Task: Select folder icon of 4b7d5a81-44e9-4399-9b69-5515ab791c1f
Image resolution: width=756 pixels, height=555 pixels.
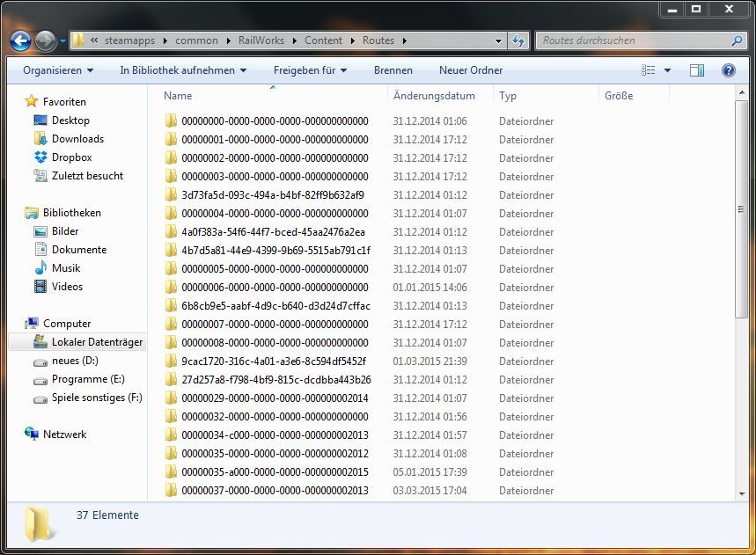Action: [171, 250]
